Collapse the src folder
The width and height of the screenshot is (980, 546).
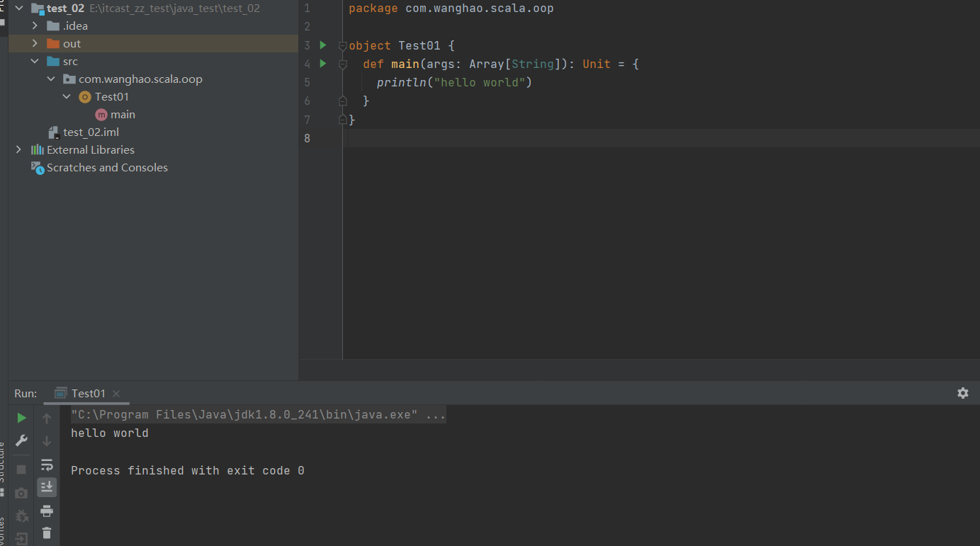pos(35,62)
